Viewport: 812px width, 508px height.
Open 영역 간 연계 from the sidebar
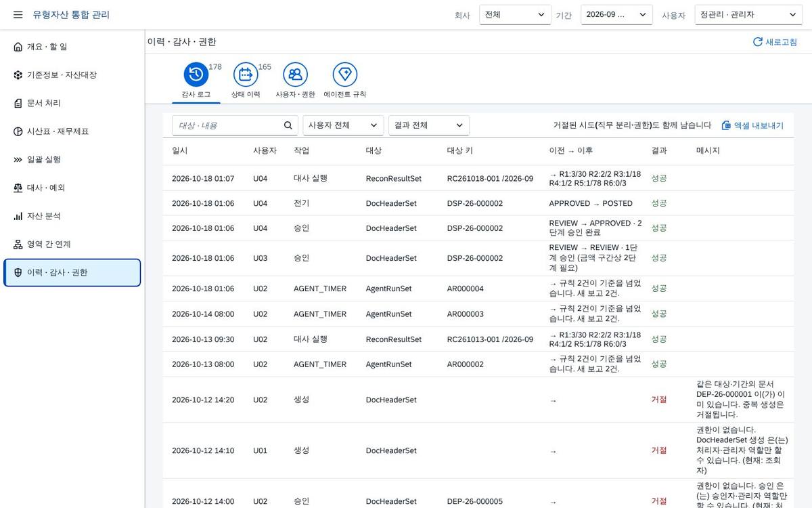tap(72, 245)
